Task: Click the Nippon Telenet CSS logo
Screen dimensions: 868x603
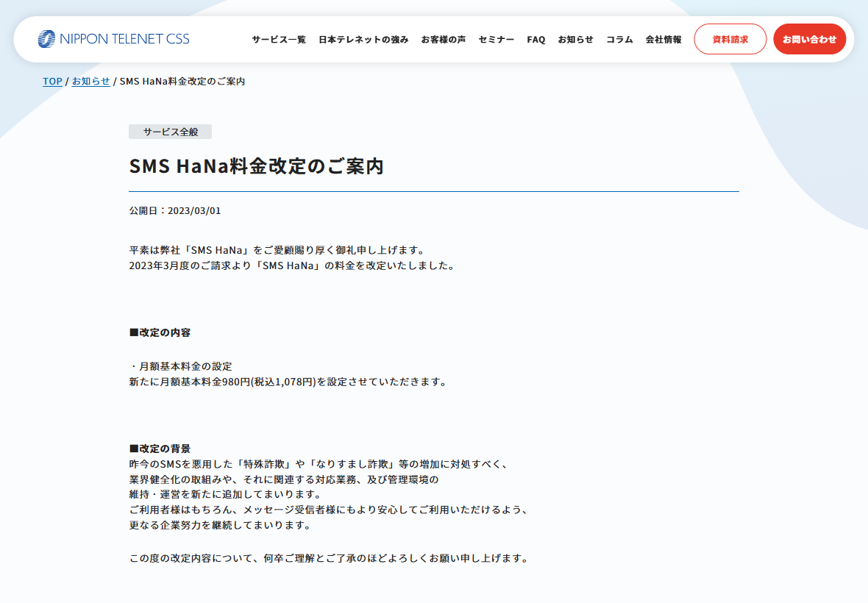Action: (113, 39)
